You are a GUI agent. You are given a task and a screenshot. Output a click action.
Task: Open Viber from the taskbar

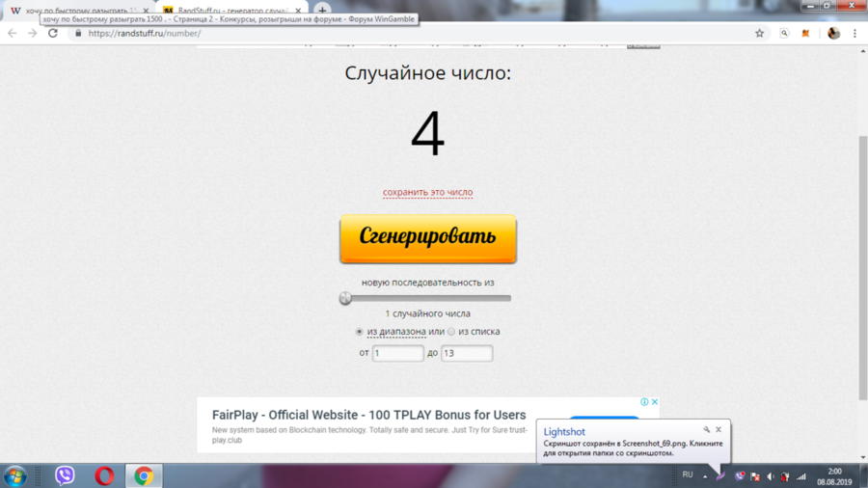(x=65, y=475)
